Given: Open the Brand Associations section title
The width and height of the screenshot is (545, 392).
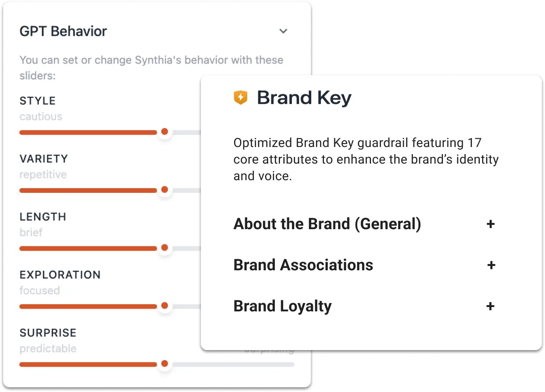Looking at the screenshot, I should [x=303, y=265].
